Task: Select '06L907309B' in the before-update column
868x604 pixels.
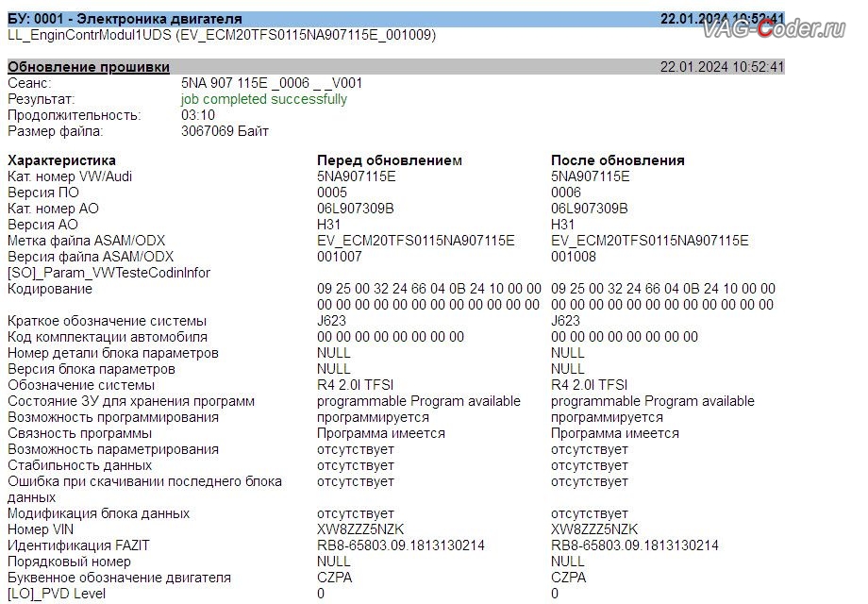Action: (356, 209)
